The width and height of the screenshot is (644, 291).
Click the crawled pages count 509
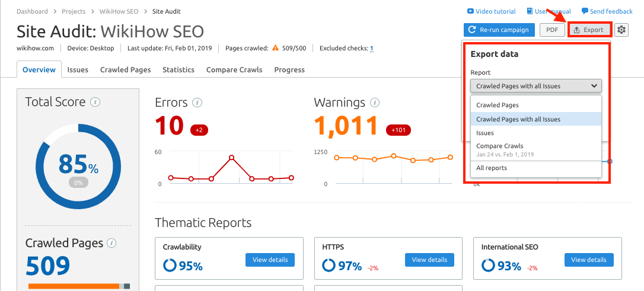[47, 266]
